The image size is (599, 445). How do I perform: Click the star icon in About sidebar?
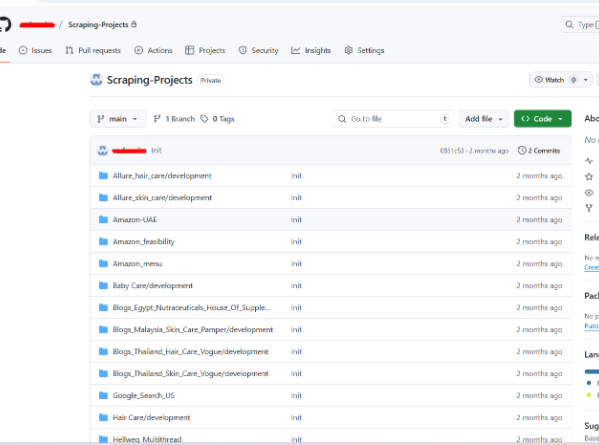click(589, 176)
